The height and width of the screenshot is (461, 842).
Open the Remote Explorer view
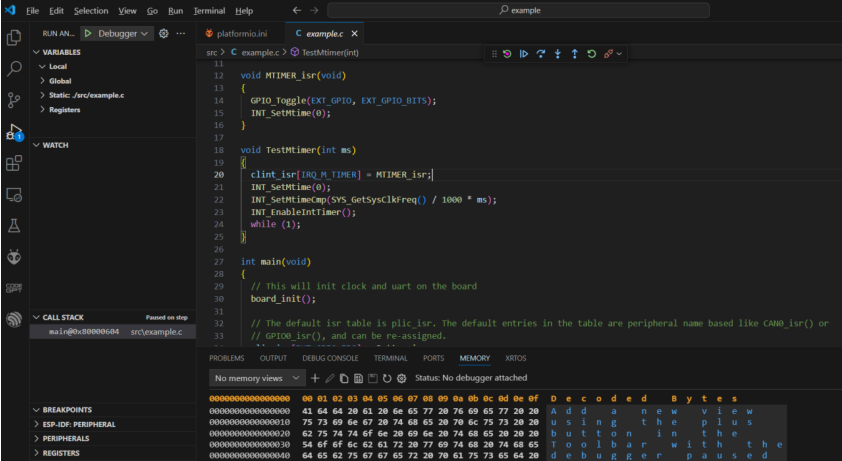[14, 195]
